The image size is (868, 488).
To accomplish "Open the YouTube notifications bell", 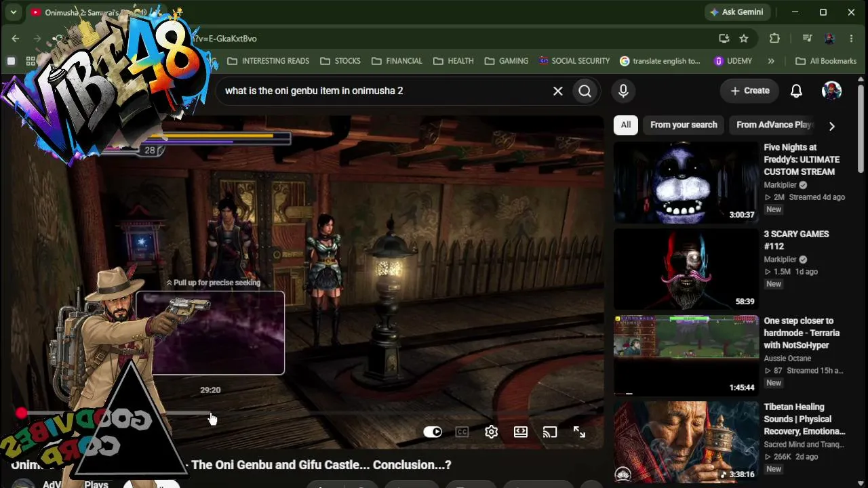I will point(797,91).
